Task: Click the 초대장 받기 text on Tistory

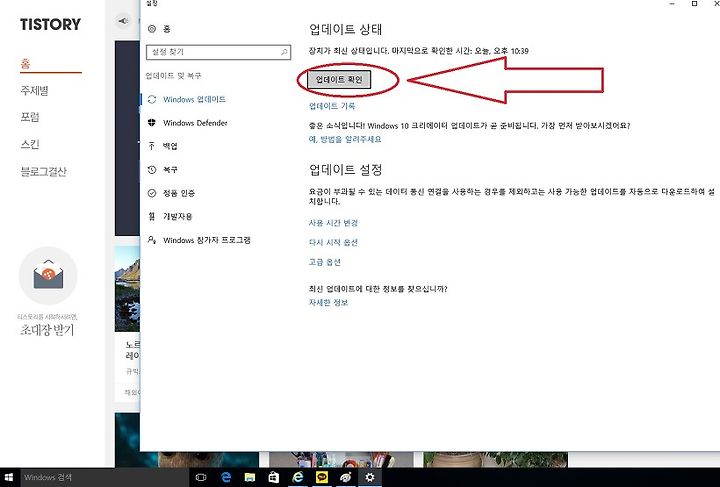Action: click(47, 330)
